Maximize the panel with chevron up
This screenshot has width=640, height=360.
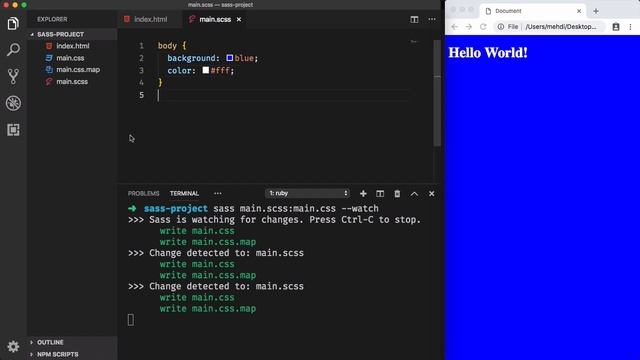click(x=414, y=193)
